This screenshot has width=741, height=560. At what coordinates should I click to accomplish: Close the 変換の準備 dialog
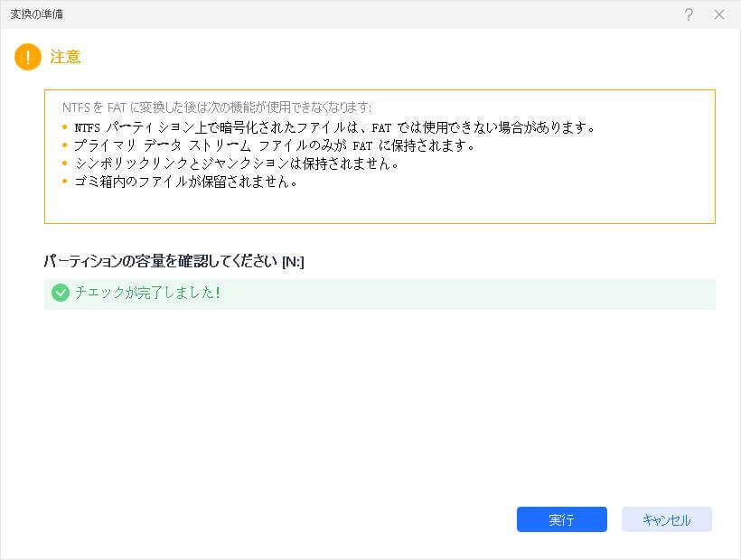point(718,14)
